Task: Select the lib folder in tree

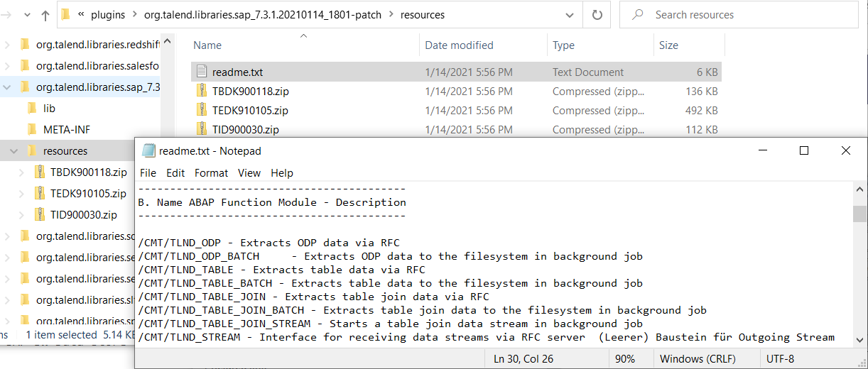Action: [49, 108]
